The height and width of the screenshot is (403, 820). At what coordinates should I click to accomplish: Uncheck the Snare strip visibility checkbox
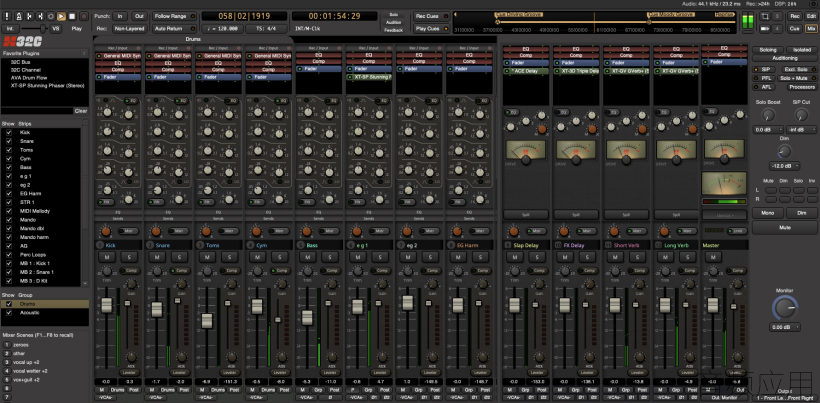pyautogui.click(x=9, y=141)
